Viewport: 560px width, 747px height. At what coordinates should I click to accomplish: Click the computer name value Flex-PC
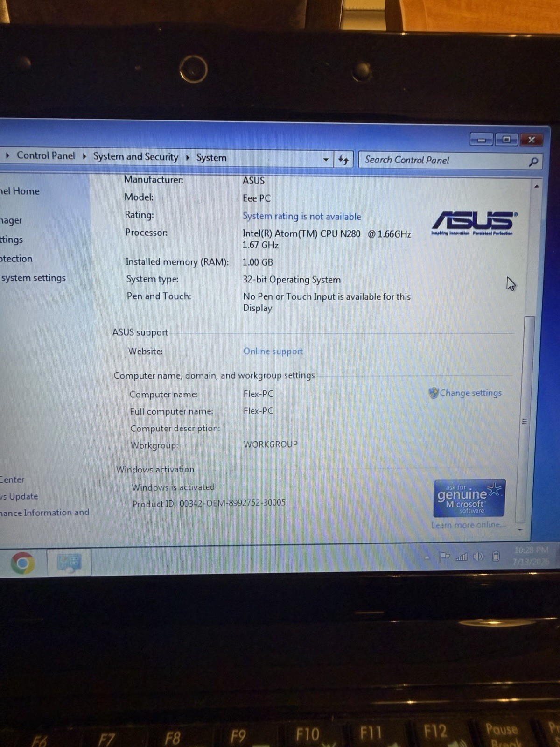click(258, 394)
